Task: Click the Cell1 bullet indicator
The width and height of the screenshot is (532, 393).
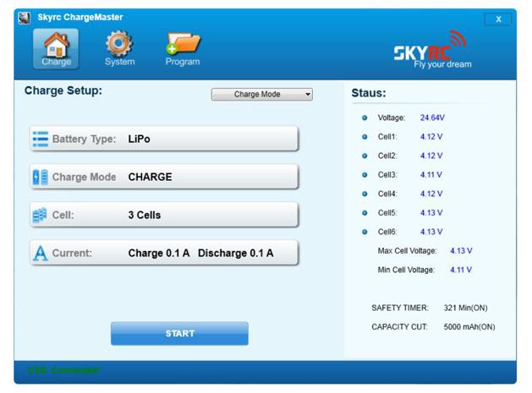Action: coord(365,137)
